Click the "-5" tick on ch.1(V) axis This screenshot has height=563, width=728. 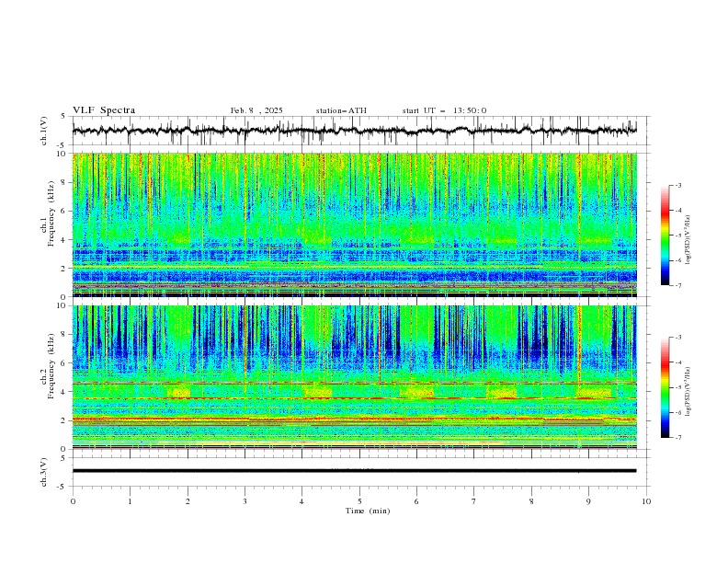[62, 145]
